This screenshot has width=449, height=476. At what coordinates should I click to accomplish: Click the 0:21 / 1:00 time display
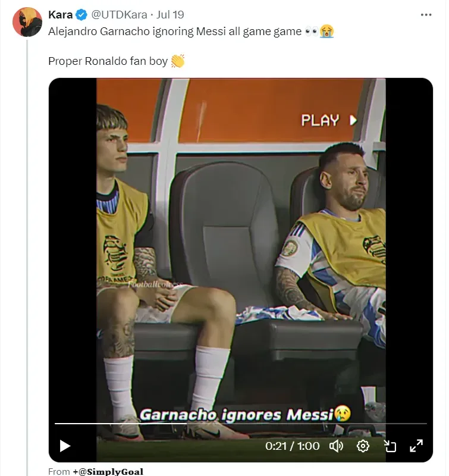293,446
